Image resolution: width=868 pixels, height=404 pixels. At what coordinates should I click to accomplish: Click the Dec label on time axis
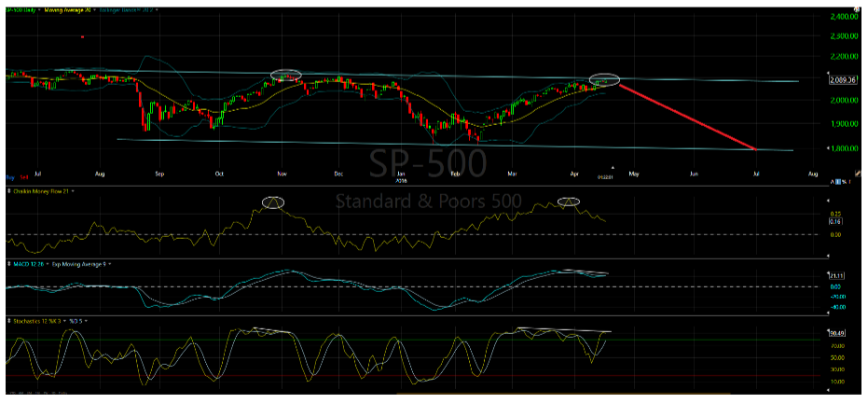(x=338, y=174)
